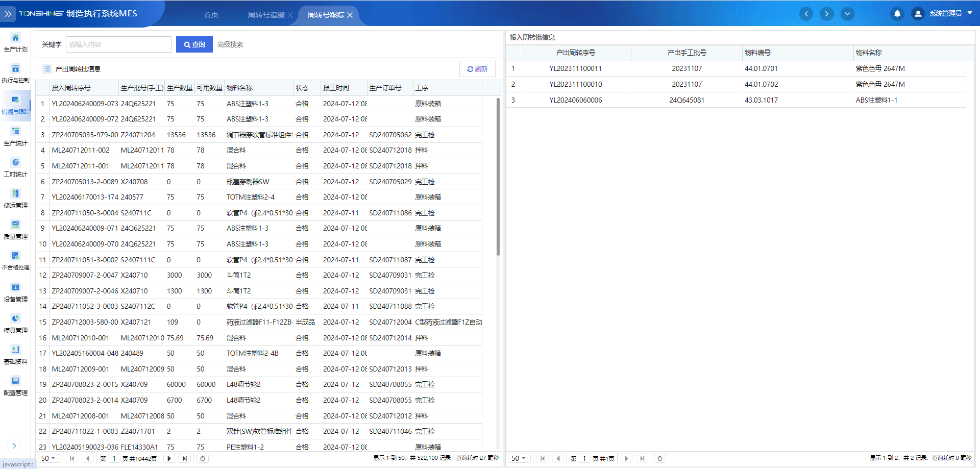This screenshot has width=980, height=469.
Task: Open the 生产计划 sidebar icon
Action: coord(15,38)
